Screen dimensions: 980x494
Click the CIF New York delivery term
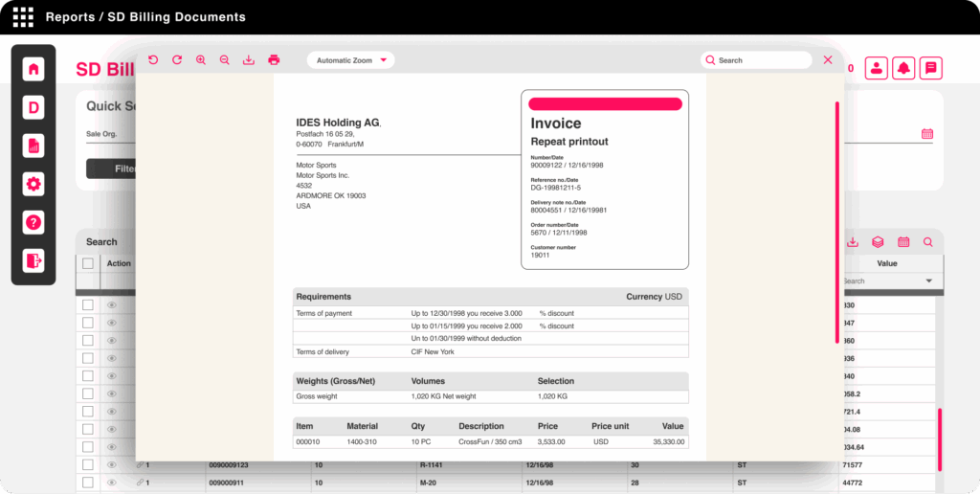coord(433,351)
